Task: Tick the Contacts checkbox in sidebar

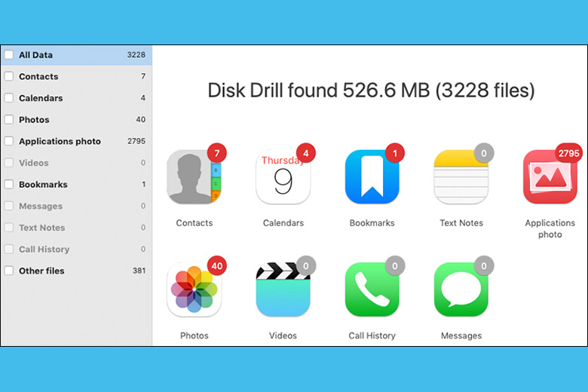Action: 9,76
